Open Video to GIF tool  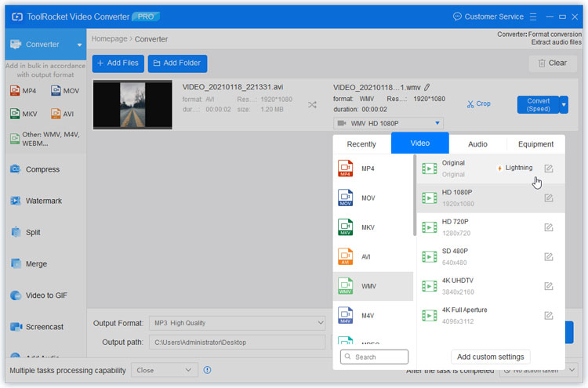pos(38,296)
